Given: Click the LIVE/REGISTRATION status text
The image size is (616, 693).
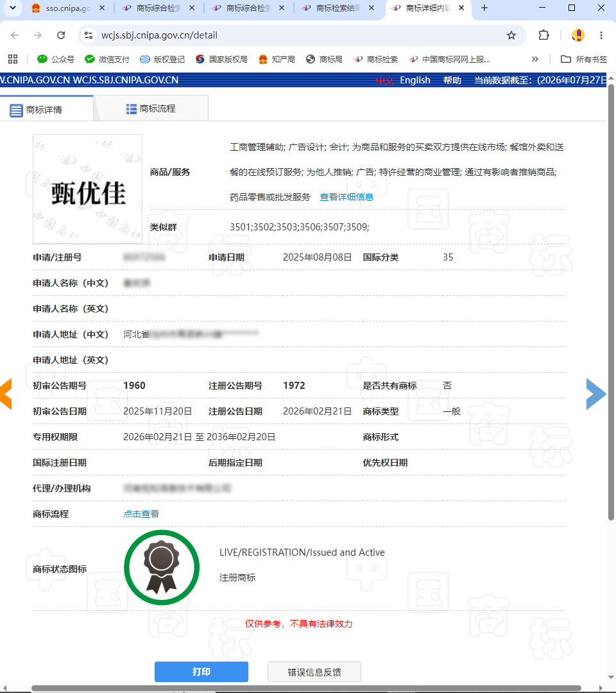Looking at the screenshot, I should click(302, 552).
